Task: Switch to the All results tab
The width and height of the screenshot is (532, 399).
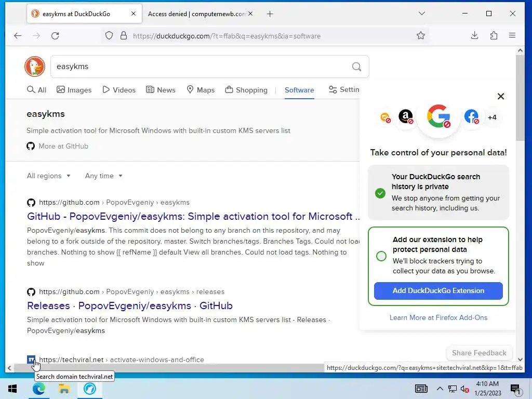Action: click(37, 90)
